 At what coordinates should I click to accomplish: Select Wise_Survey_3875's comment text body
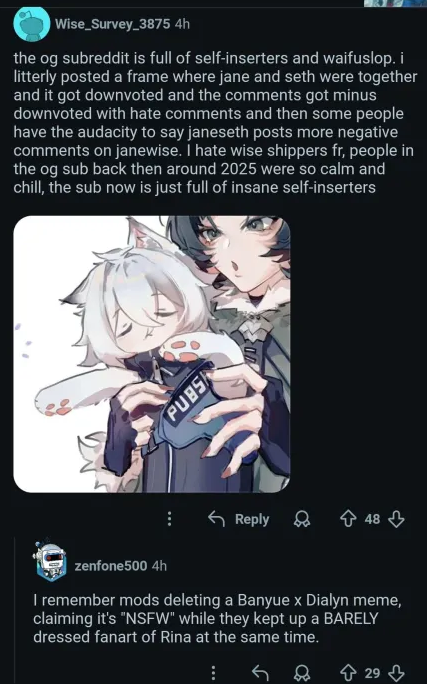(x=215, y=123)
